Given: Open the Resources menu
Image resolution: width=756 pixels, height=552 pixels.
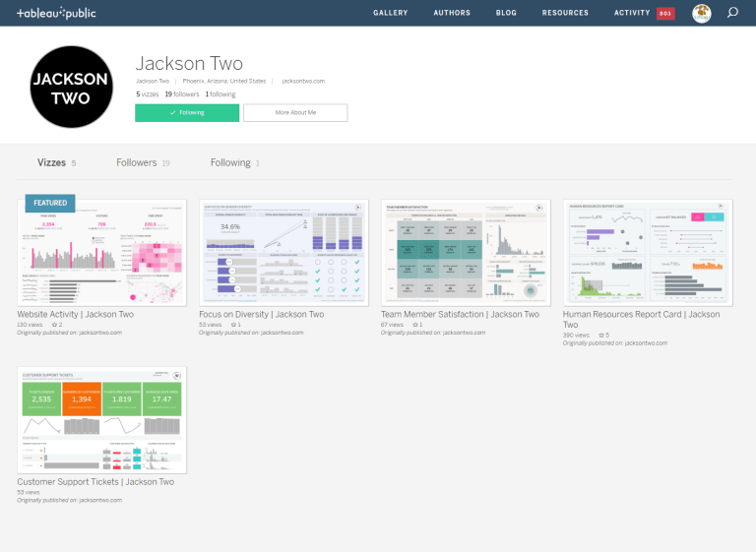Looking at the screenshot, I should [565, 13].
